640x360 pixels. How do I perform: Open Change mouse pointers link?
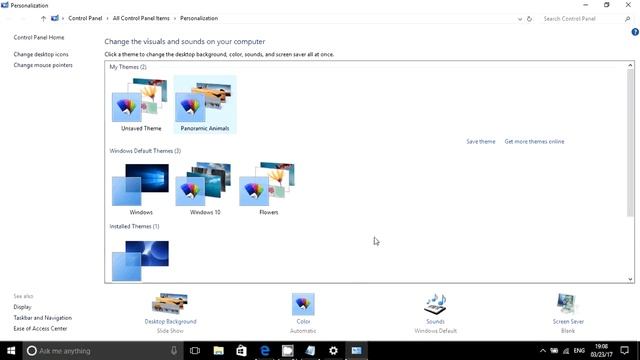pos(43,65)
